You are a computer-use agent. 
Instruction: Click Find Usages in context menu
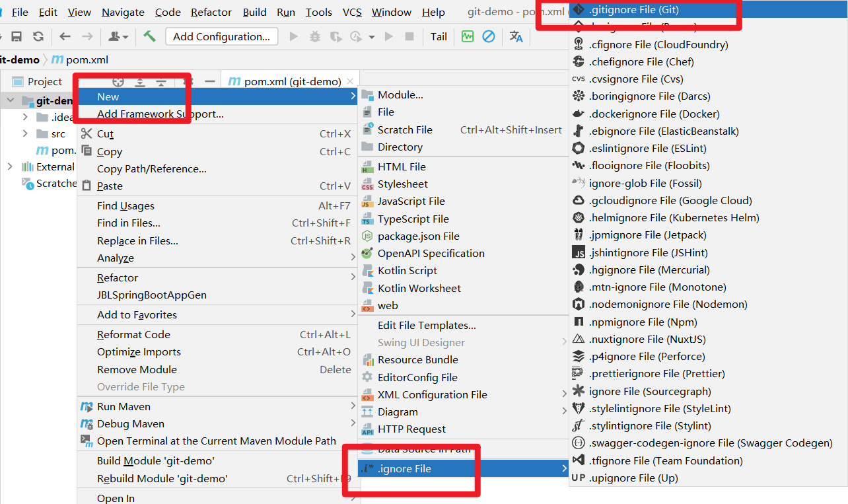[217, 205]
